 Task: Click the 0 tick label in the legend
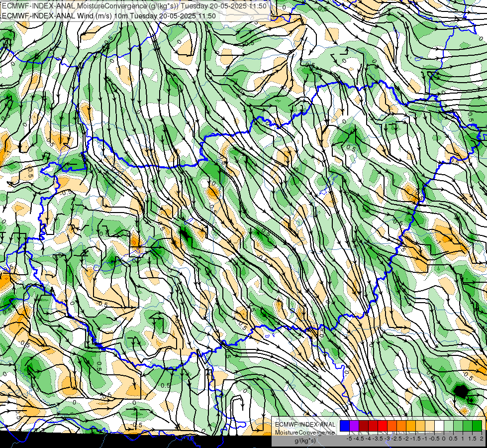coord(444,439)
